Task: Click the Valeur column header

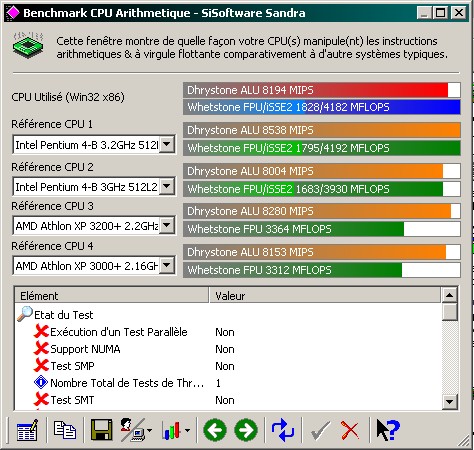Action: (x=325, y=296)
